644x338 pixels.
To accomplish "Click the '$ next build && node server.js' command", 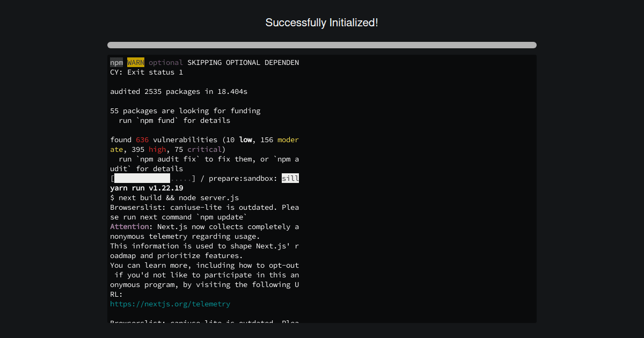I will [174, 197].
